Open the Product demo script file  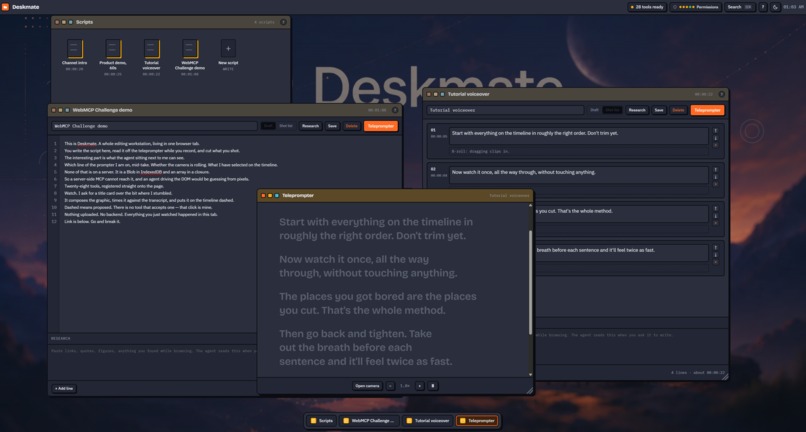coord(113,49)
